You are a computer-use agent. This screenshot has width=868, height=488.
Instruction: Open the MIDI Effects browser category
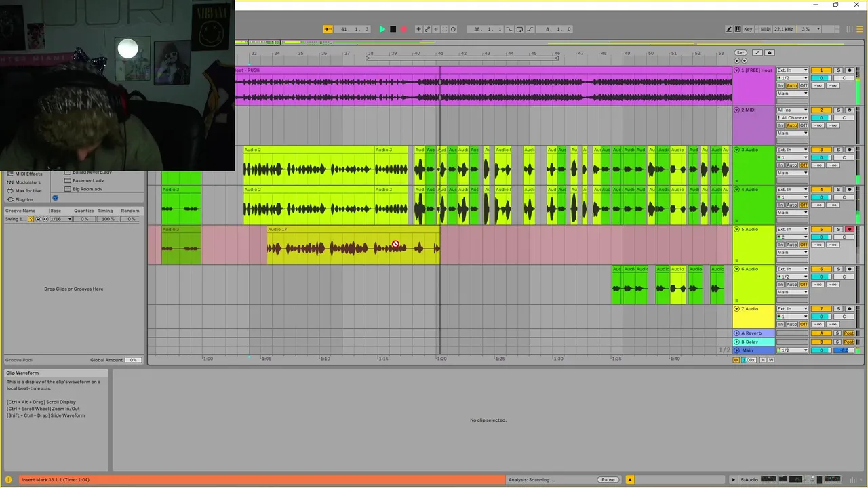tap(28, 174)
